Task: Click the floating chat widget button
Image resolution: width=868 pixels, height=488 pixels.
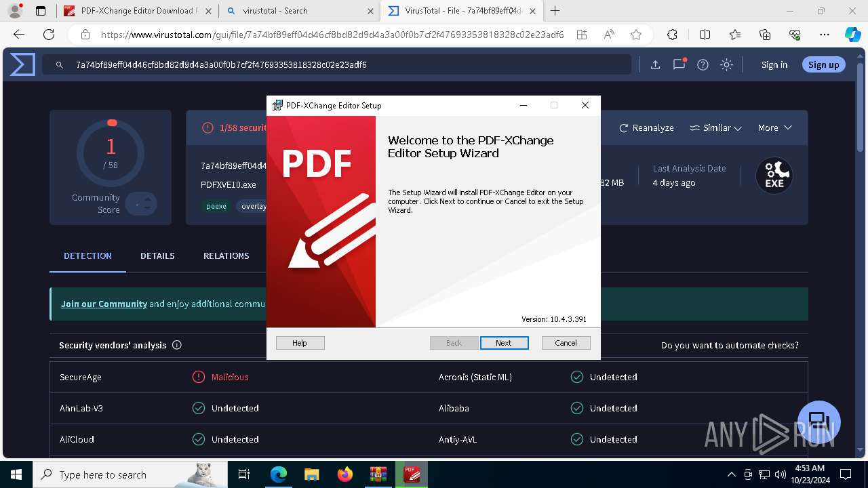Action: (818, 422)
